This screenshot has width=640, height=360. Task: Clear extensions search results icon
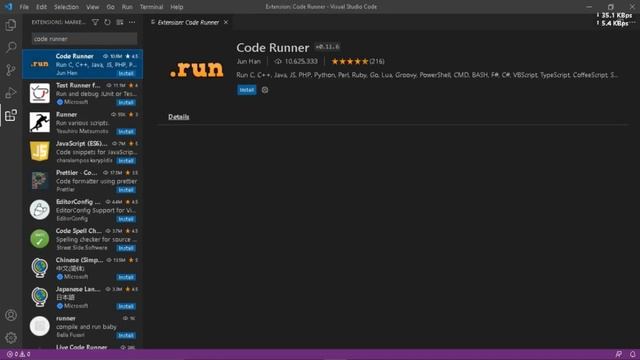point(120,22)
